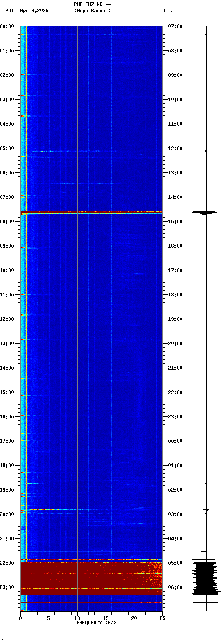Click the '02:00' label on the PDT axis
The image size is (224, 644).
pyautogui.click(x=7, y=75)
